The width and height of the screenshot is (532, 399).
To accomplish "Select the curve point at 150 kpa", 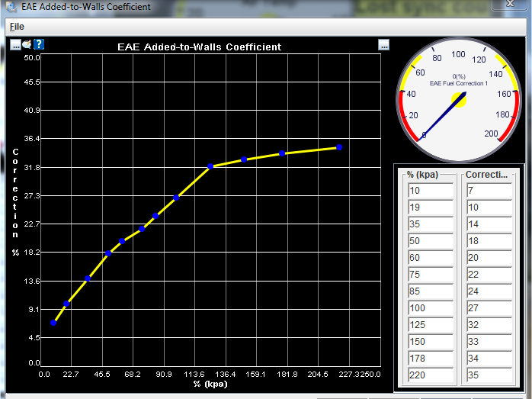I will coord(244,159).
